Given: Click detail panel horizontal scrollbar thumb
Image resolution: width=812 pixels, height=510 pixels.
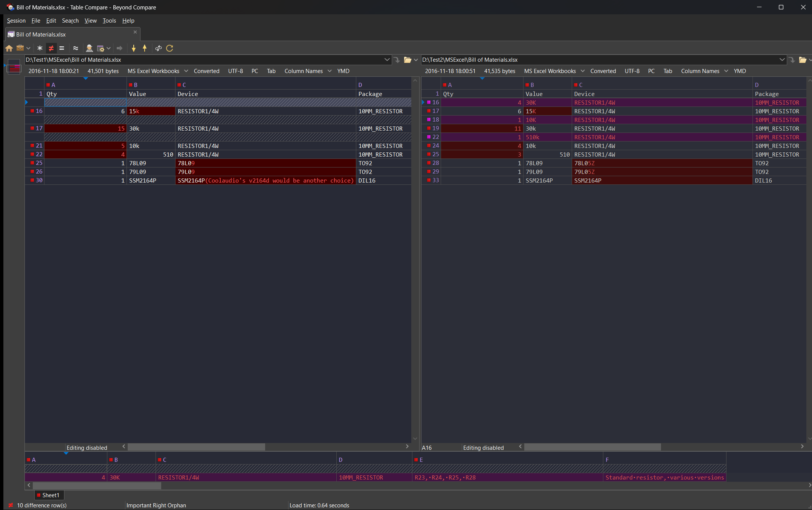Looking at the screenshot, I should pos(97,486).
